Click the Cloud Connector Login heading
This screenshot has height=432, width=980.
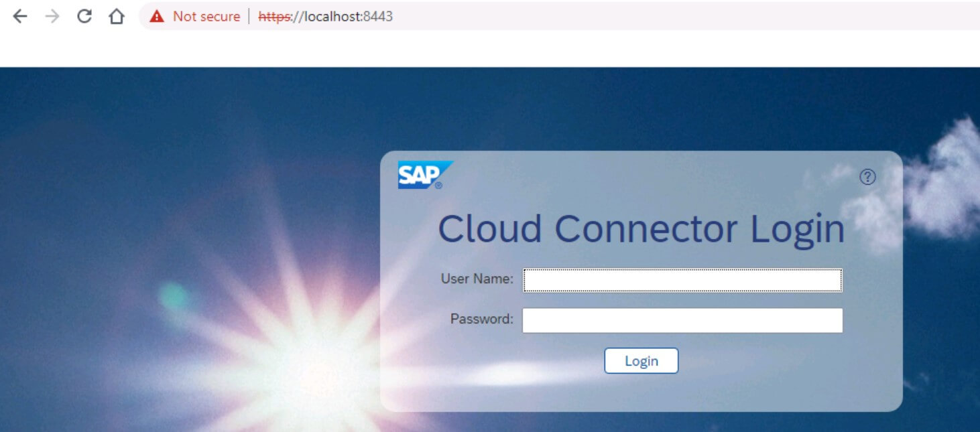(641, 229)
